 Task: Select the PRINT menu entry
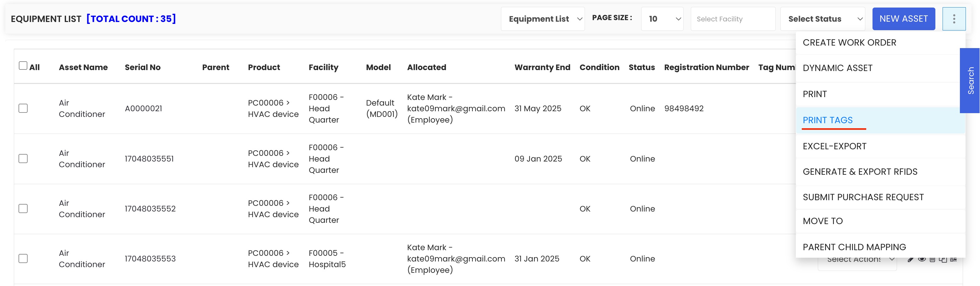coord(880,94)
